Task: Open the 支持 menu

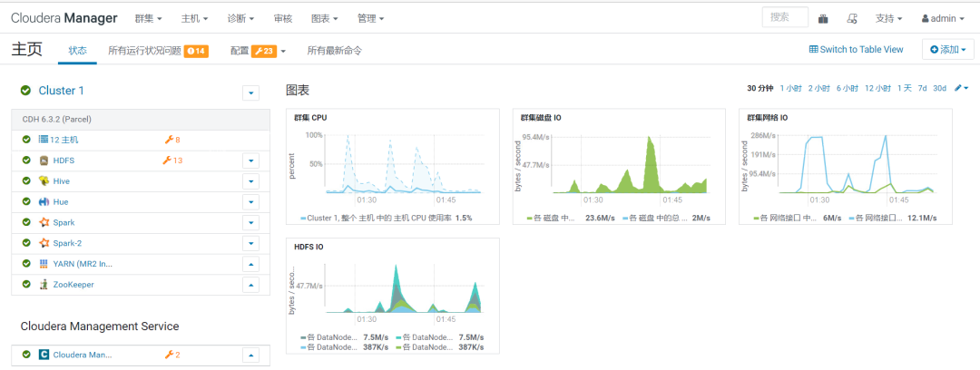Action: click(x=888, y=19)
